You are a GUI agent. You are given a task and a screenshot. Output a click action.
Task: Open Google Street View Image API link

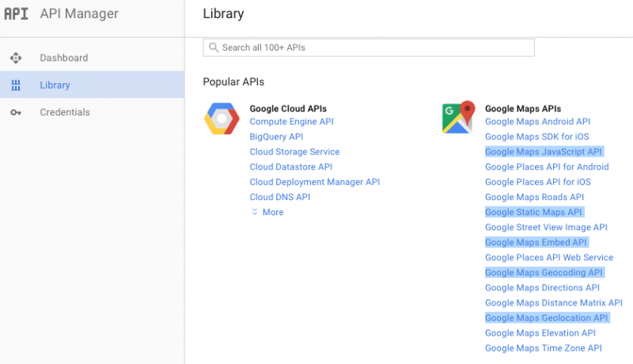point(546,227)
